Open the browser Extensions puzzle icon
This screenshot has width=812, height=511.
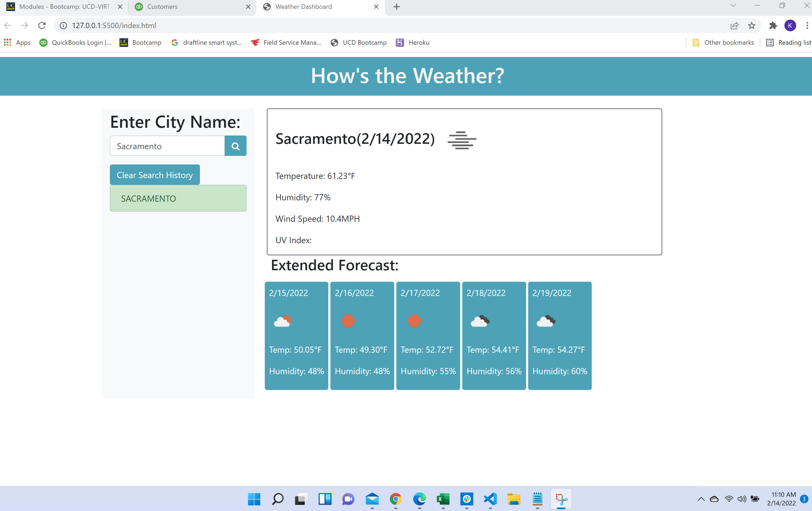pyautogui.click(x=773, y=25)
